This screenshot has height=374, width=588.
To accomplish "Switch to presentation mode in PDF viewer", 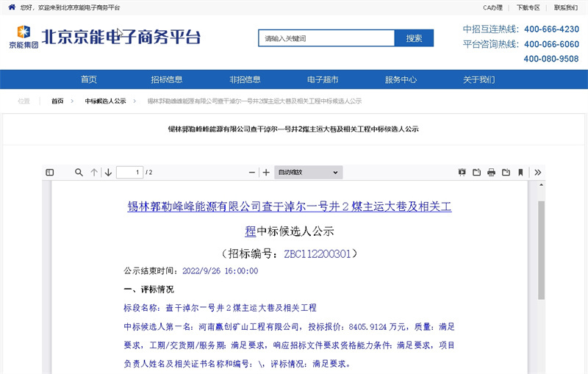I will pyautogui.click(x=462, y=173).
